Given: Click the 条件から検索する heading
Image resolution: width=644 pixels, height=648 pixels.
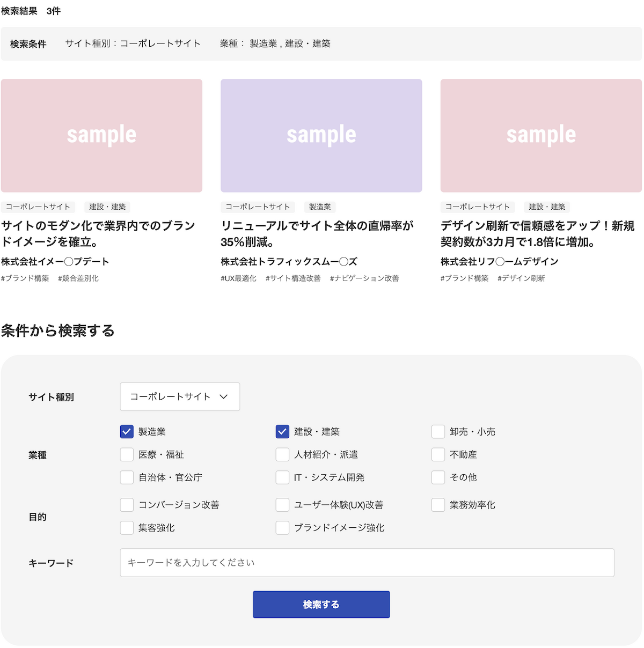Looking at the screenshot, I should point(58,331).
